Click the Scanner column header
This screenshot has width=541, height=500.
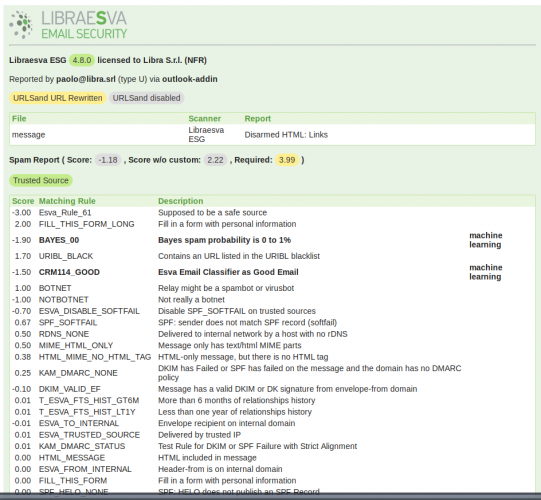tap(205, 119)
